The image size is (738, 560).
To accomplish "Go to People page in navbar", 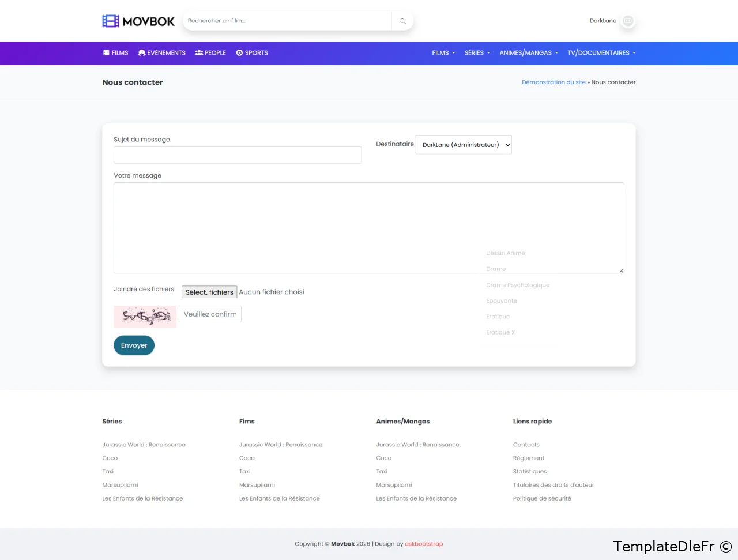I will point(210,53).
